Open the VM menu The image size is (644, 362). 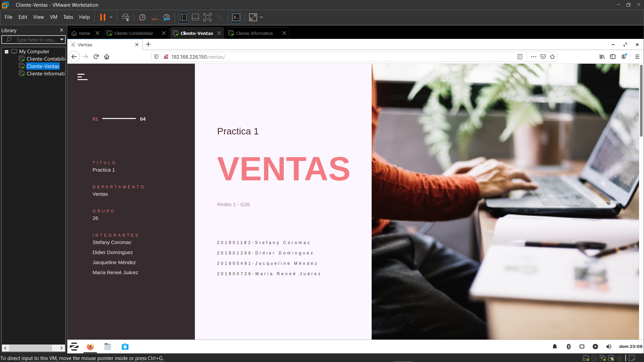pos(53,17)
